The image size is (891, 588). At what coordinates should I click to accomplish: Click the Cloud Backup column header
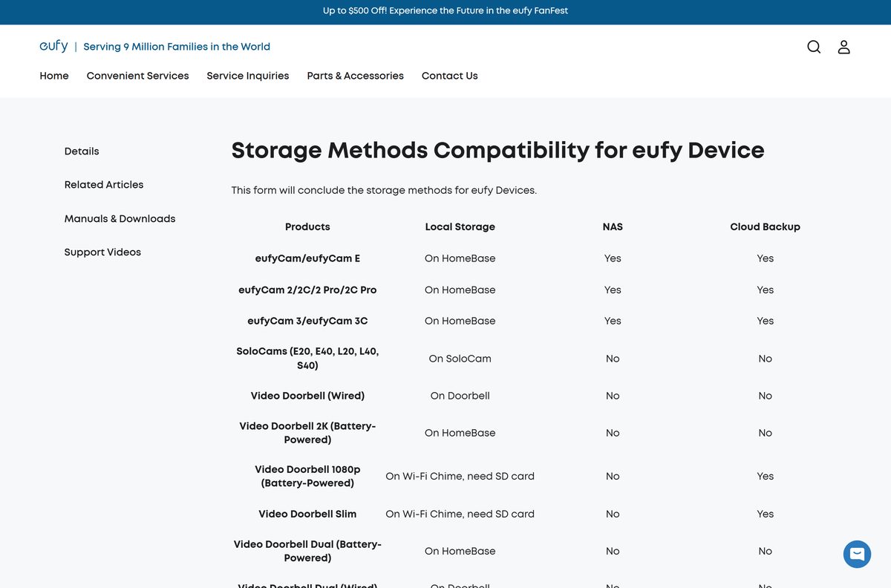[x=766, y=227]
